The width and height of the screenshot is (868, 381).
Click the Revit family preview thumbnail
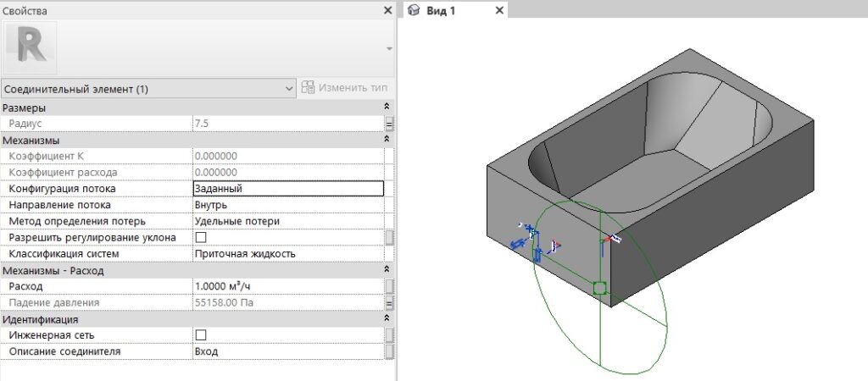[x=31, y=48]
